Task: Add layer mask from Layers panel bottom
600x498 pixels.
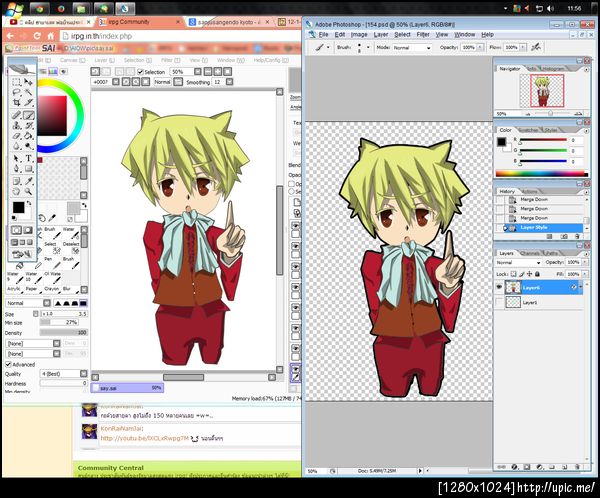Action: click(527, 467)
